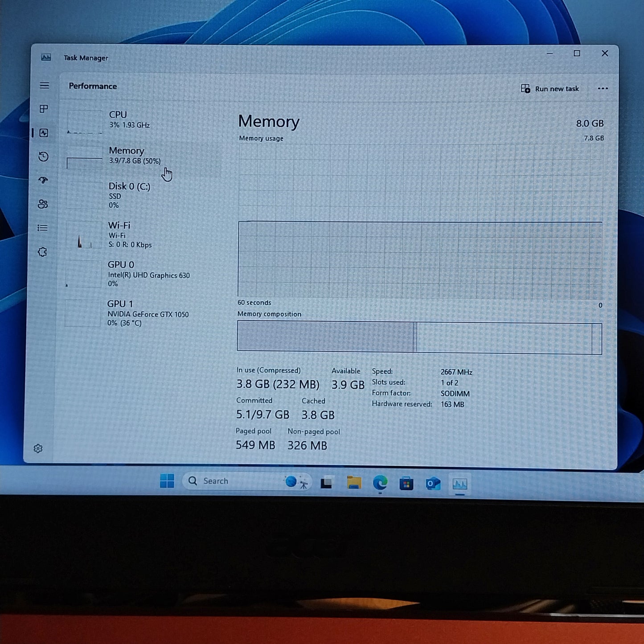Click the 8.0 GB total memory label
Screen dimensions: 644x644
pos(590,123)
